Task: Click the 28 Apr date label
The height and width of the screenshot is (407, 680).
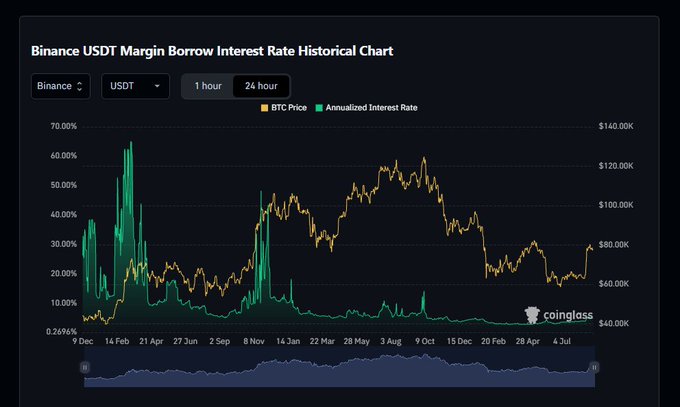Action: (527, 341)
